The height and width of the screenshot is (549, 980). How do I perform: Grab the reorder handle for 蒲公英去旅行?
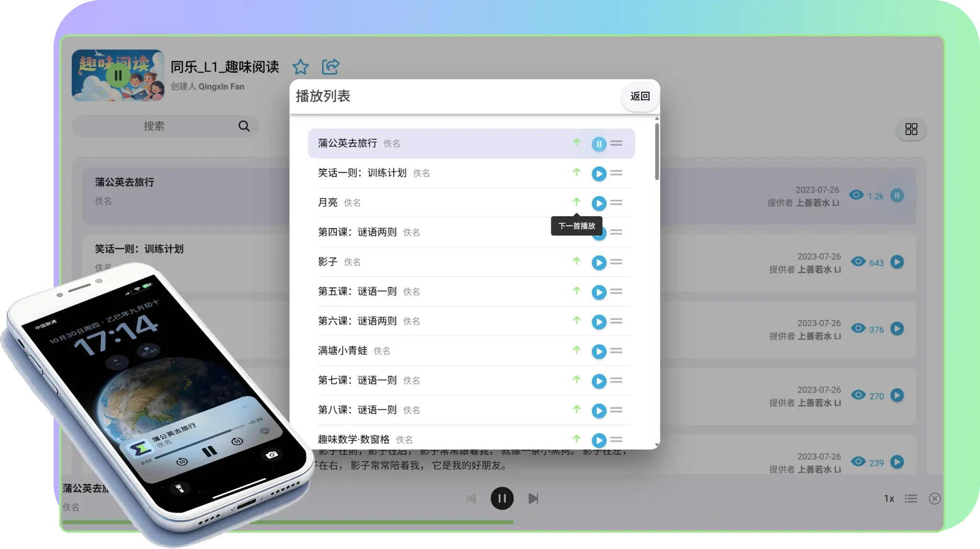click(616, 143)
